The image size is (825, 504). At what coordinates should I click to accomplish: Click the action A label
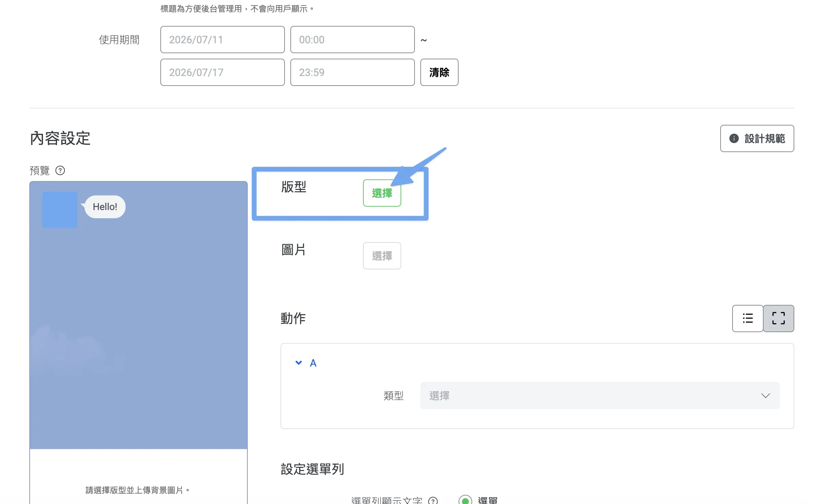(313, 363)
